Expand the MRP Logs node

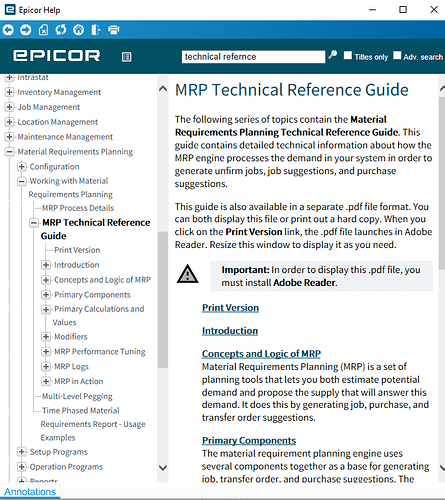[46, 366]
